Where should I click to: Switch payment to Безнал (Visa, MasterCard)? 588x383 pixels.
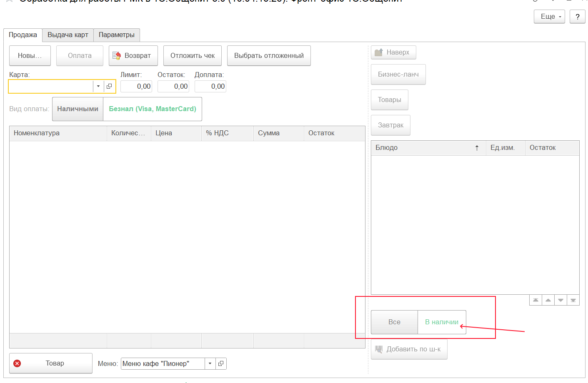click(153, 109)
